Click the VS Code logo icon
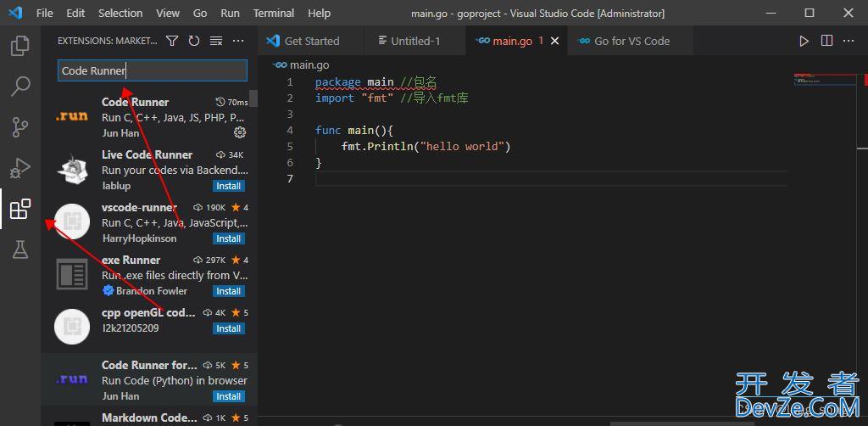Screen dimensions: 868x426 15,12
